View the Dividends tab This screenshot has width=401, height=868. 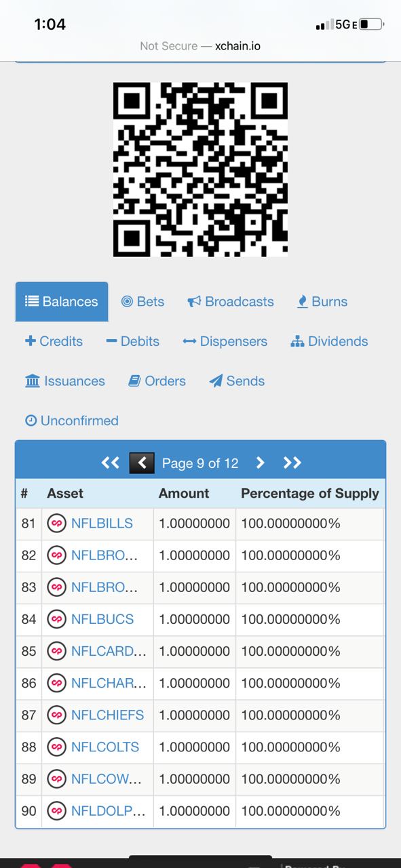pyautogui.click(x=329, y=341)
